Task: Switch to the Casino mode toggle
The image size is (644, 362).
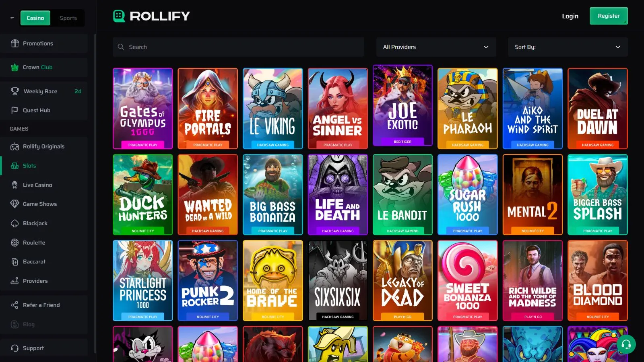Action: (x=35, y=18)
